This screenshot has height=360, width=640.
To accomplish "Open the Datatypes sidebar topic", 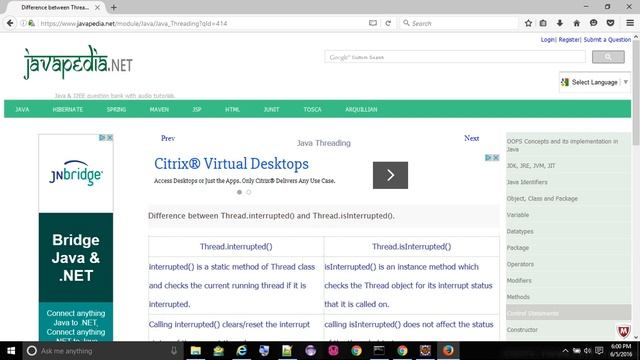I will (x=520, y=231).
